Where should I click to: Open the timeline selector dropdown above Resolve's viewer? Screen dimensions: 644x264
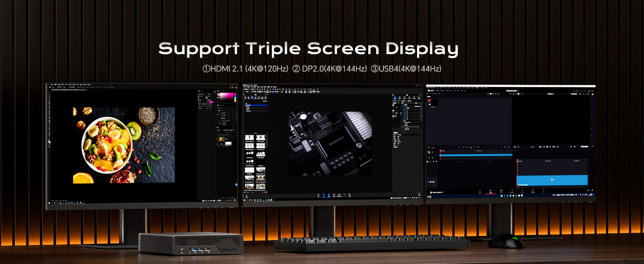[551, 94]
